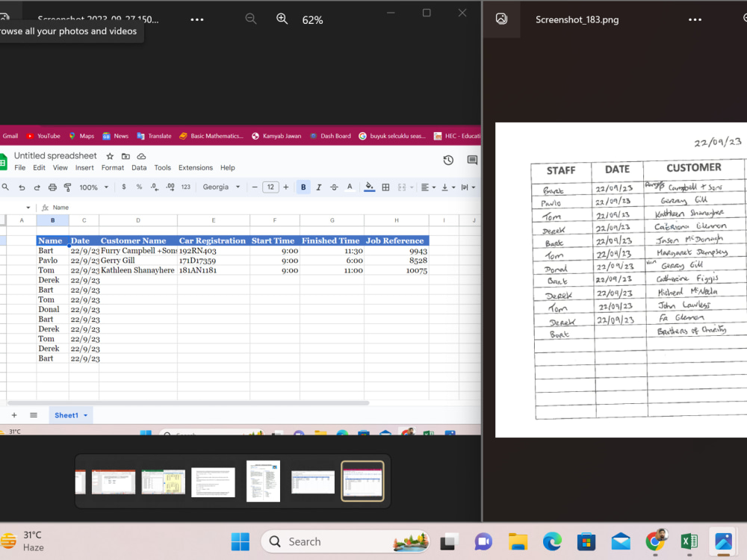Open File Explorer from taskbar

[518, 541]
